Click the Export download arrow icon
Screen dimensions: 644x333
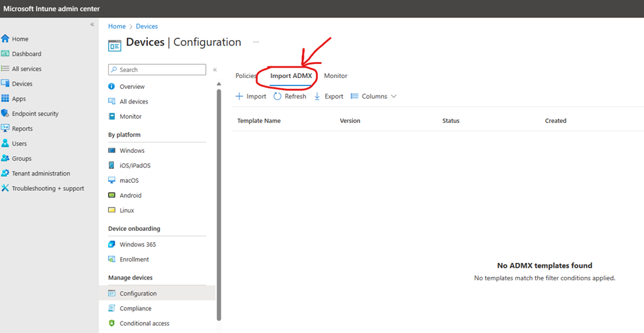(317, 96)
